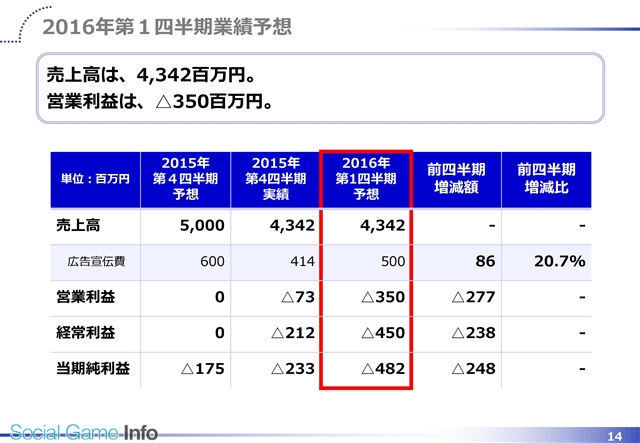640x443 pixels.
Task: Click the △73 operating profit value
Action: [298, 297]
